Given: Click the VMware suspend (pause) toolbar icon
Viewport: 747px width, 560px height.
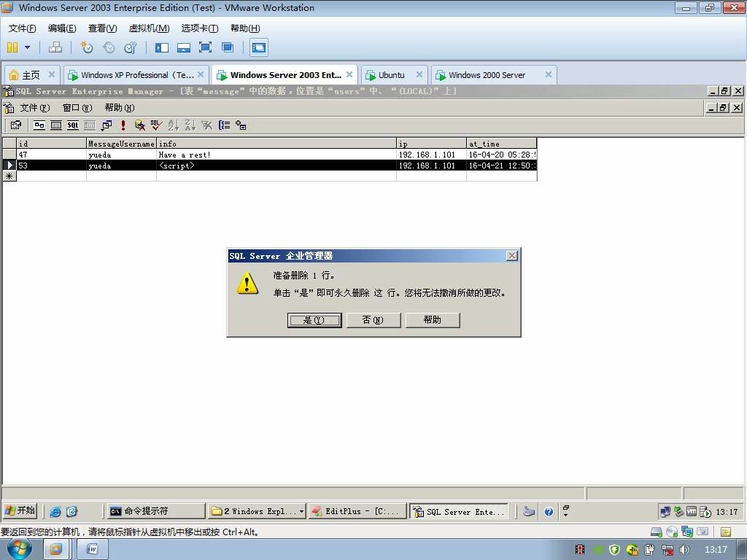Looking at the screenshot, I should pos(12,47).
